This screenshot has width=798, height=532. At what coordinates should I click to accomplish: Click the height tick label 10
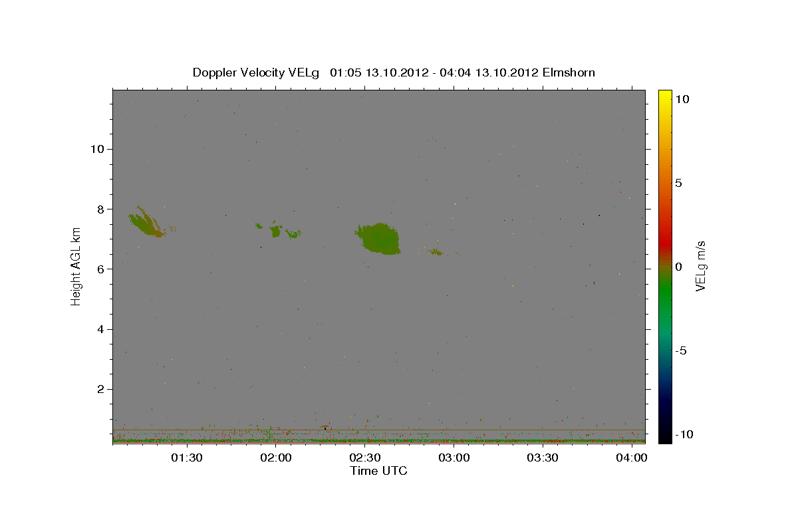[96, 148]
